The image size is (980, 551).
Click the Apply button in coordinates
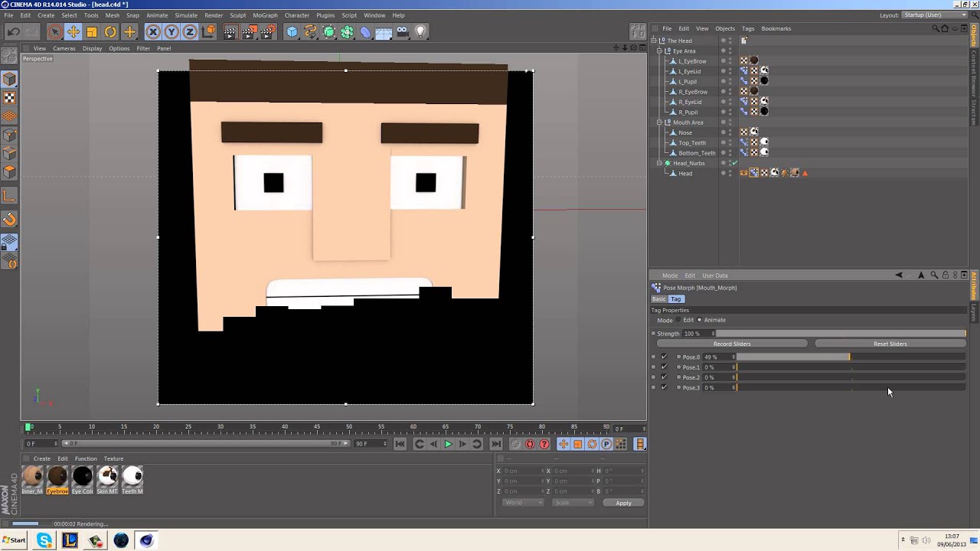(623, 503)
